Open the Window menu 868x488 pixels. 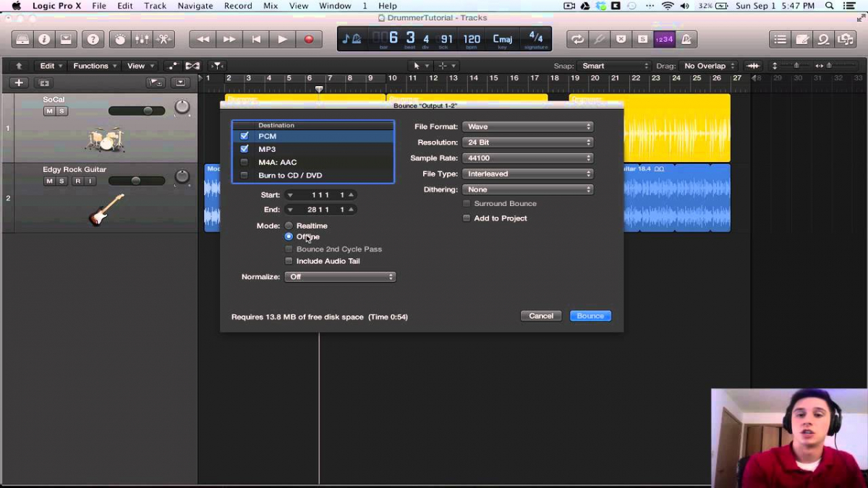click(x=335, y=6)
